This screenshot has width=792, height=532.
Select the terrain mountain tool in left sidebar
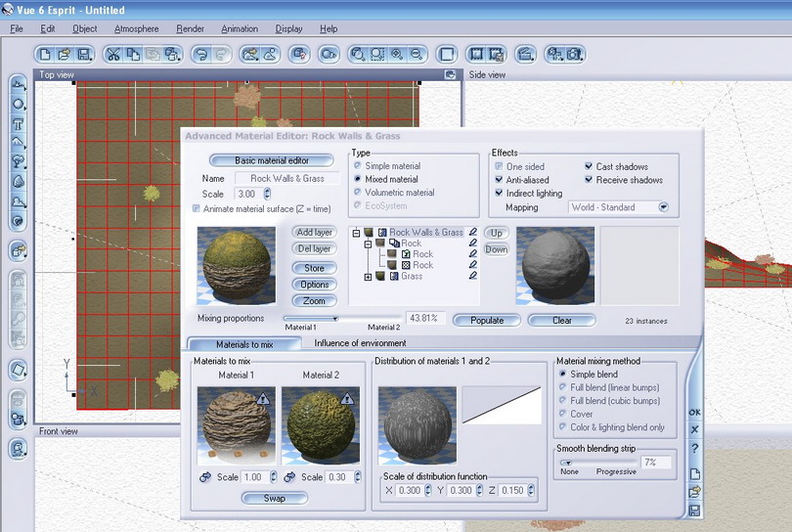point(18,143)
